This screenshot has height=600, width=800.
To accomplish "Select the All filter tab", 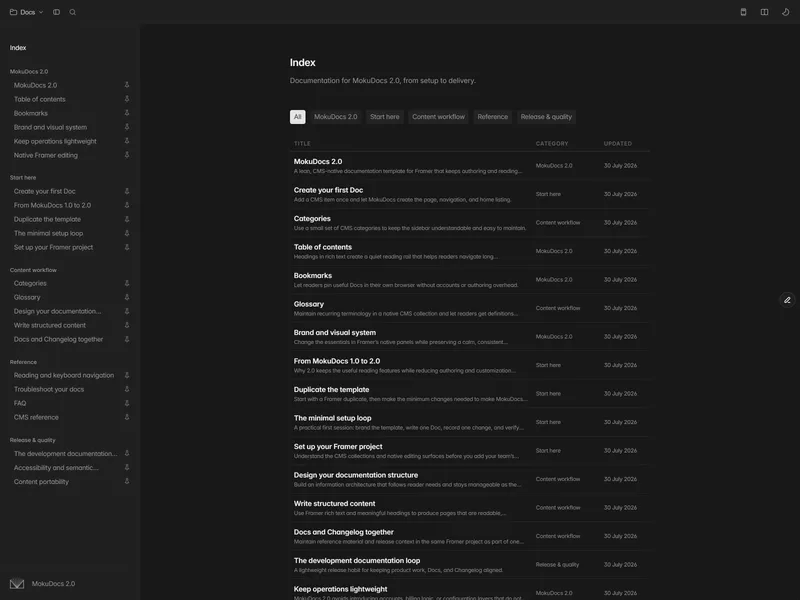I will pos(297,117).
